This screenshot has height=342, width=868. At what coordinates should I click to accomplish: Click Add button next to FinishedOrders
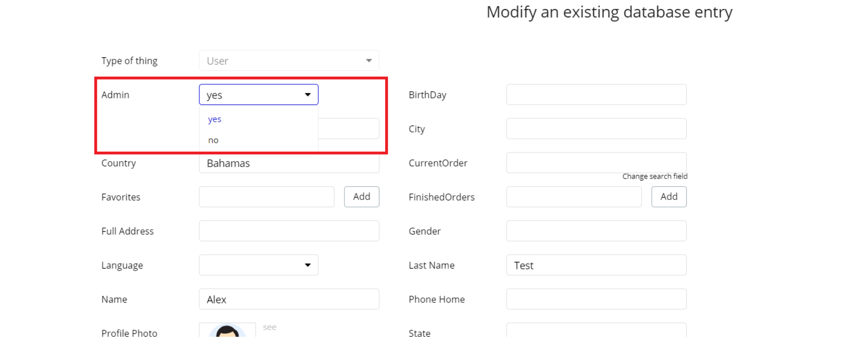pos(669,197)
